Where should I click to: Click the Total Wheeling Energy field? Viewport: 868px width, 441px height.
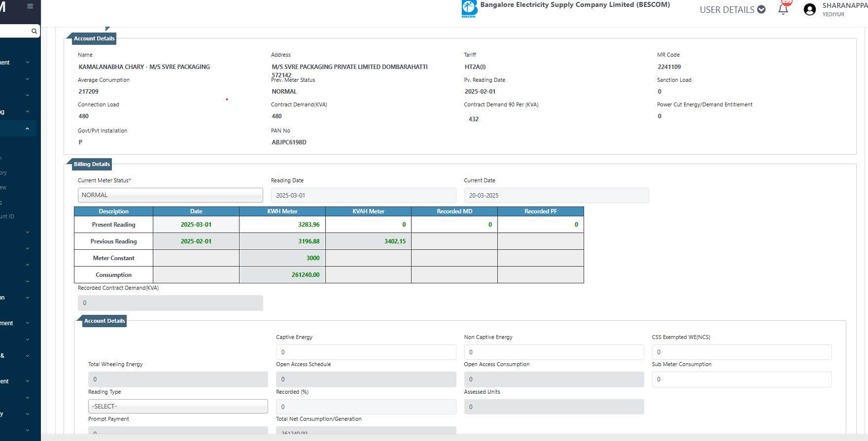(178, 379)
